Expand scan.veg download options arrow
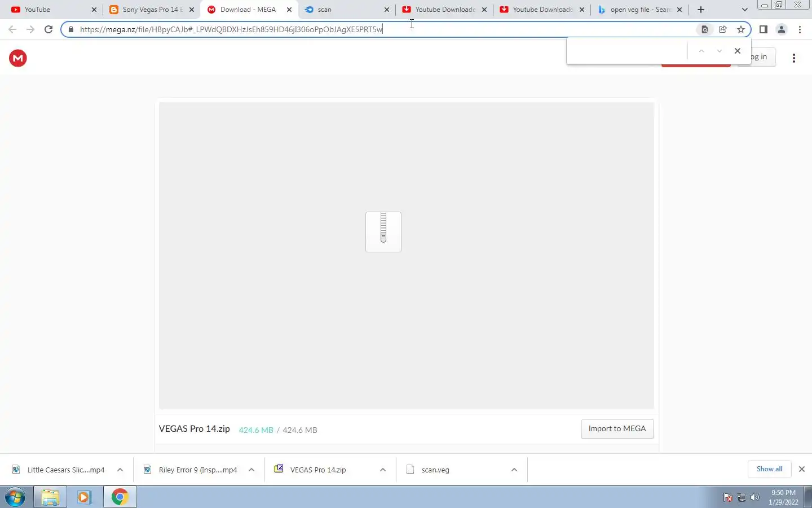The height and width of the screenshot is (508, 812). point(514,470)
